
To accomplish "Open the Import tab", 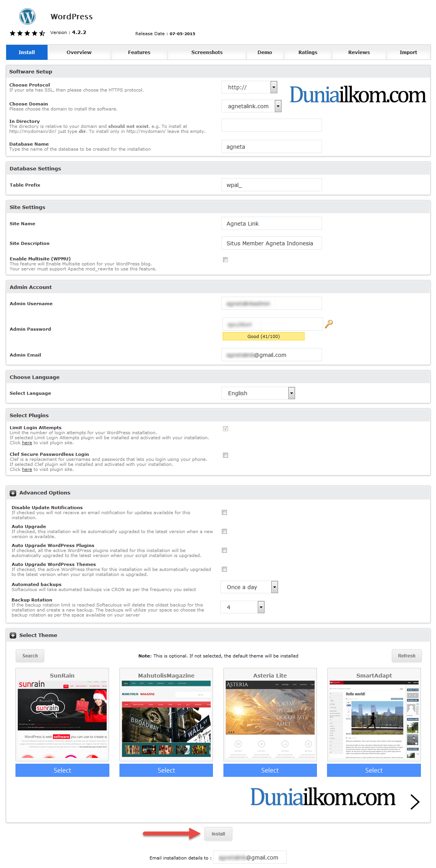I will [x=408, y=53].
